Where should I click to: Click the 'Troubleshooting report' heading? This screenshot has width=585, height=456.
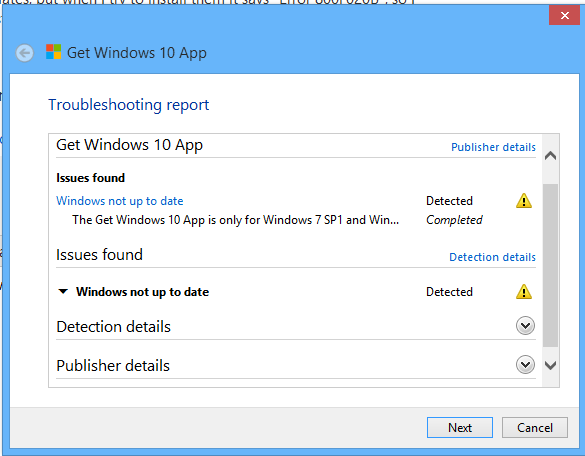129,105
